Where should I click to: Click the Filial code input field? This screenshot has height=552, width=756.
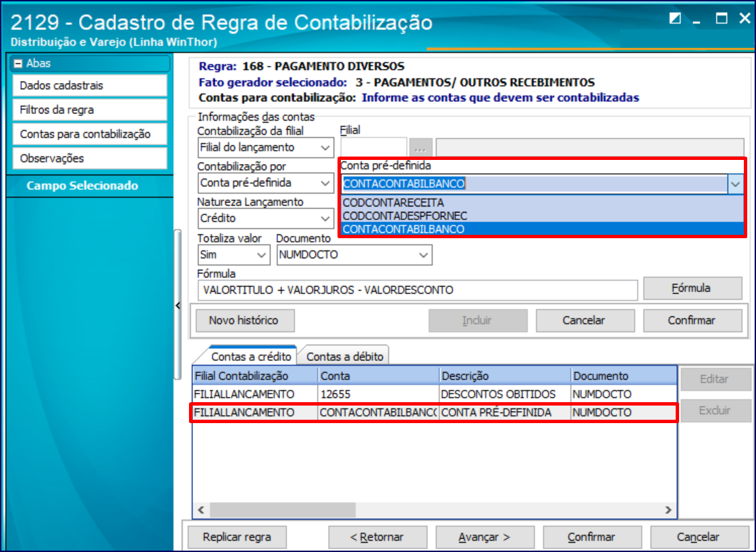coord(374,148)
